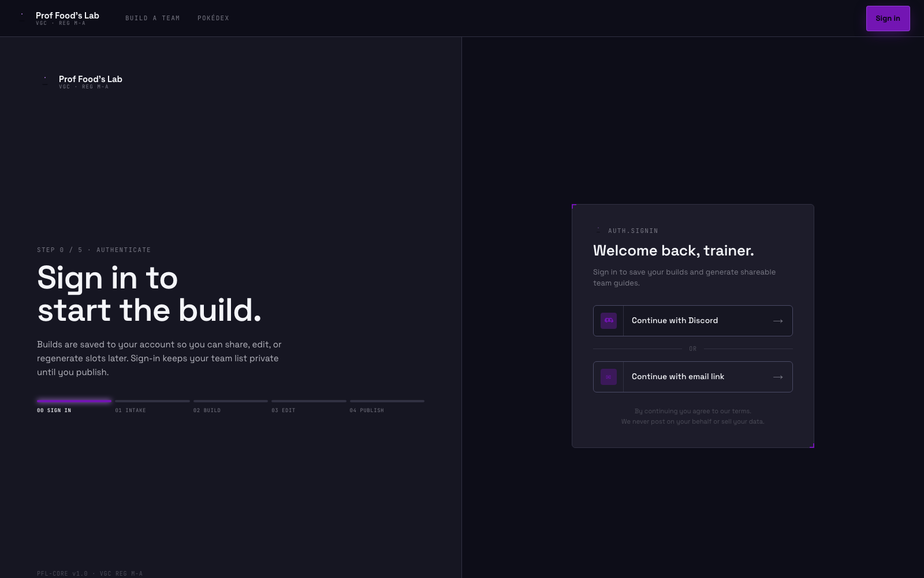The image size is (924, 578).
Task: Click Continue with Discord button
Action: (692, 321)
